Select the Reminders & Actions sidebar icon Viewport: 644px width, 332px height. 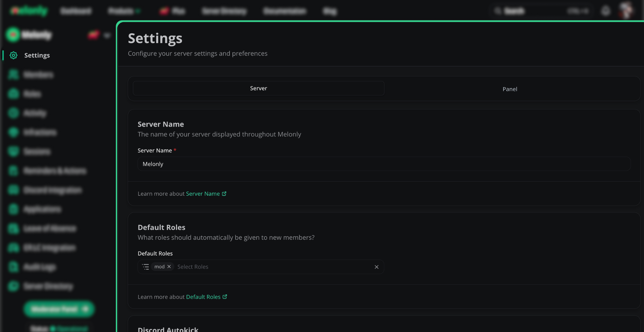pyautogui.click(x=13, y=171)
